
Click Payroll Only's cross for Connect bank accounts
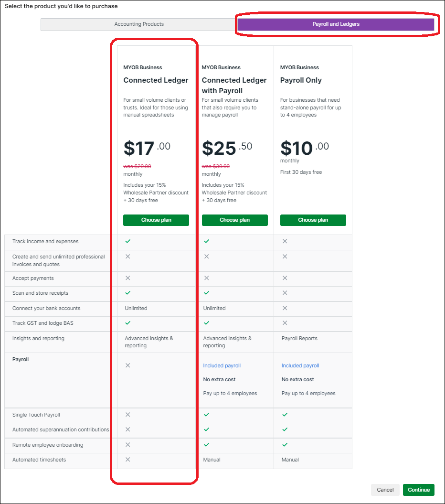coord(285,308)
